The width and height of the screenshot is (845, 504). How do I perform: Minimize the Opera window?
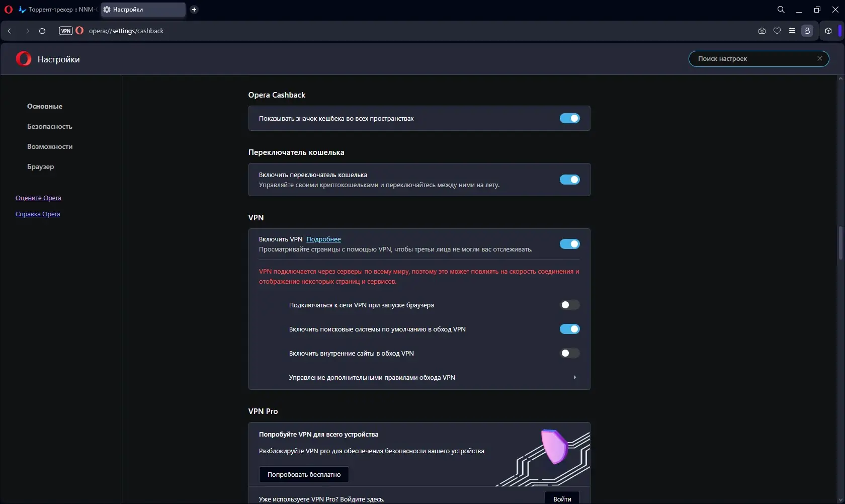point(799,10)
